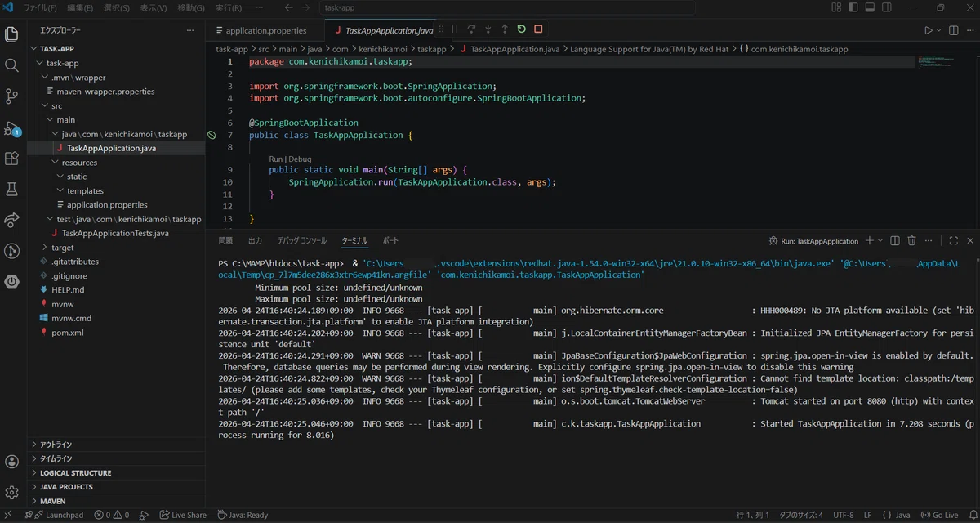Viewport: 980px width, 523px height.
Task: Go forward using title bar arrow
Action: point(305,8)
